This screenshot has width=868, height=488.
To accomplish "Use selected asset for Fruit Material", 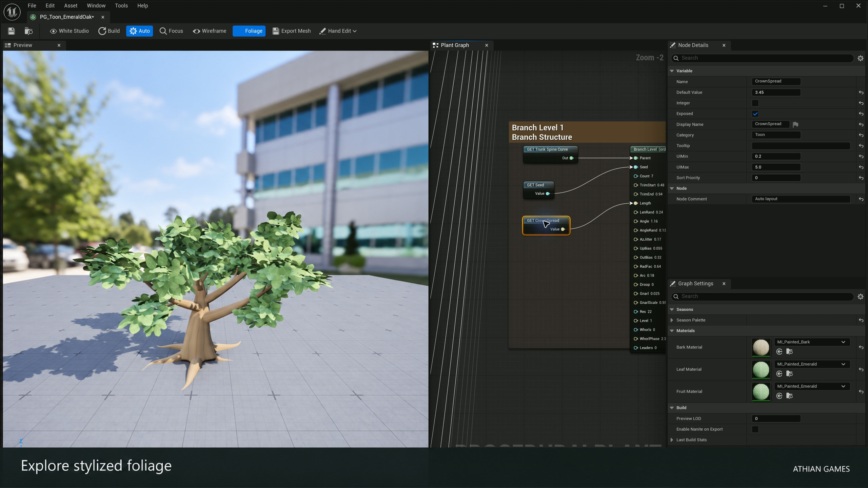I will point(779,396).
